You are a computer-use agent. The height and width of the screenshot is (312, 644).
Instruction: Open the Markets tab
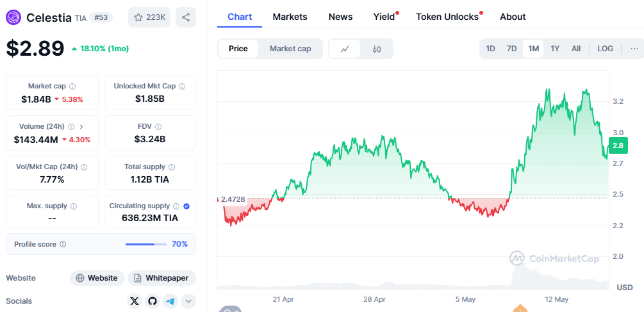[290, 17]
